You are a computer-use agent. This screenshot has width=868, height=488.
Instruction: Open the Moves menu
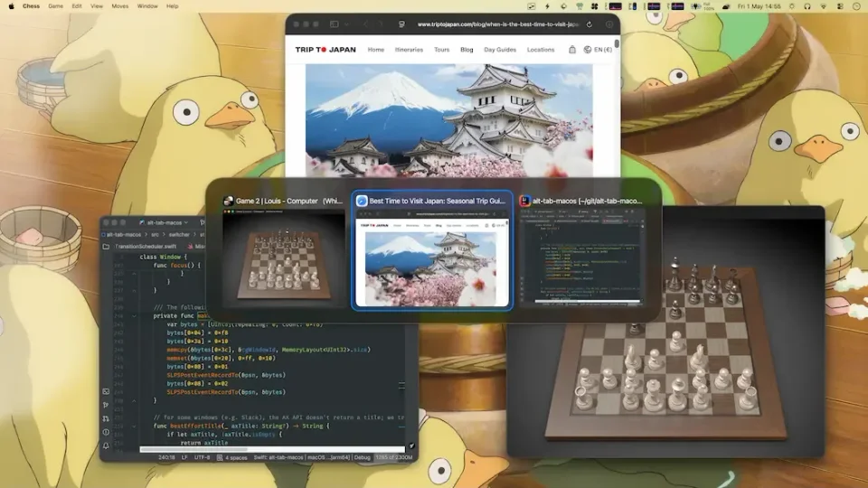(x=120, y=6)
